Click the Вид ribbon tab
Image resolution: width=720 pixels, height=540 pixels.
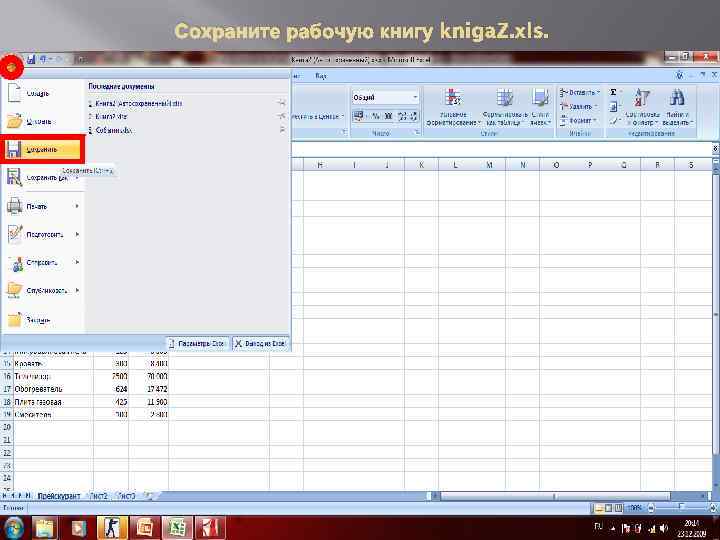[321, 76]
